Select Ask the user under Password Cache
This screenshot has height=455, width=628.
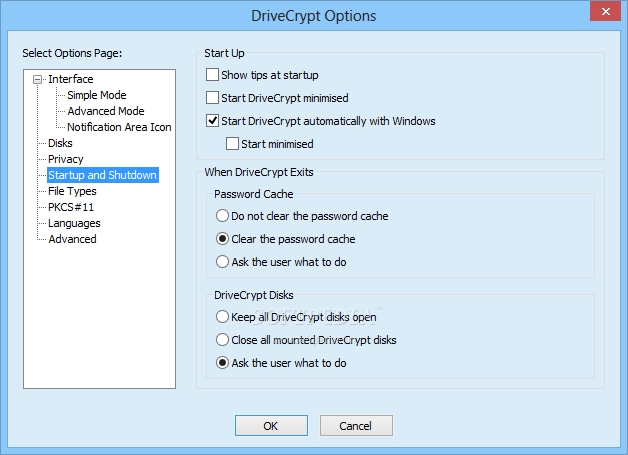[x=222, y=262]
